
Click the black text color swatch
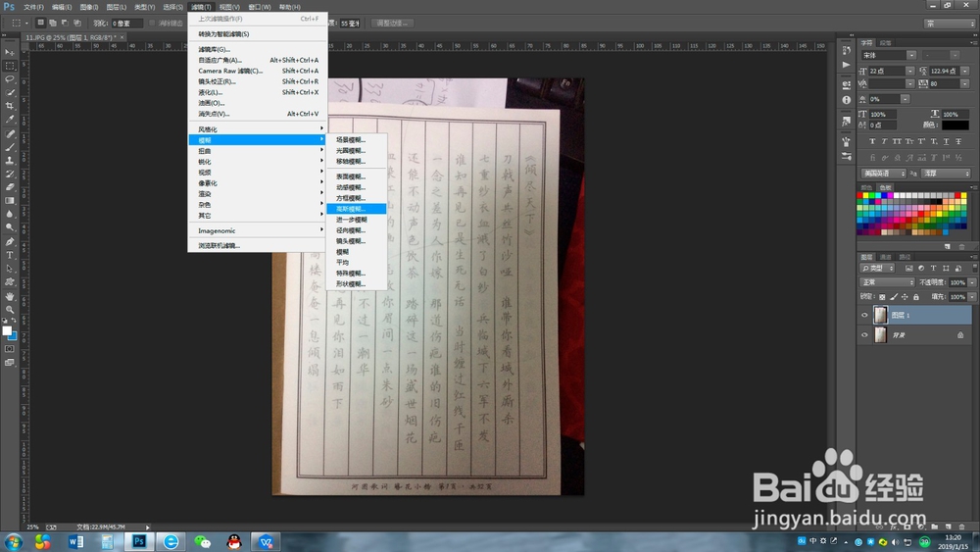955,125
